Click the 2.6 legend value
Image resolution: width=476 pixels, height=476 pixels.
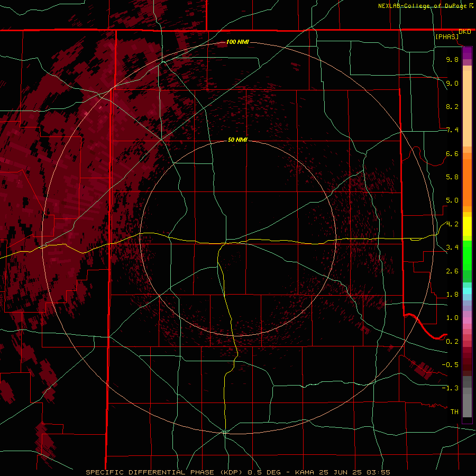pos(452,271)
